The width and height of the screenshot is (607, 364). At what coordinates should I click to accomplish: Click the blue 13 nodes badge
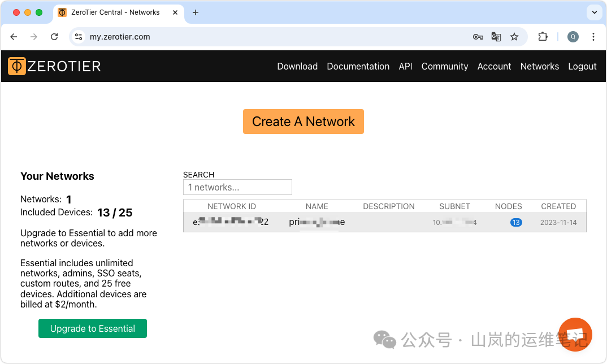515,222
